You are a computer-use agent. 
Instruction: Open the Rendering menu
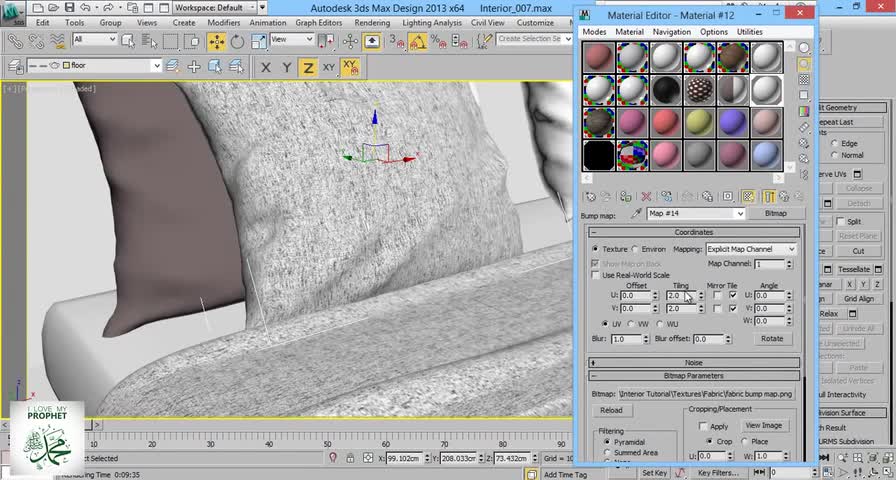(x=371, y=22)
